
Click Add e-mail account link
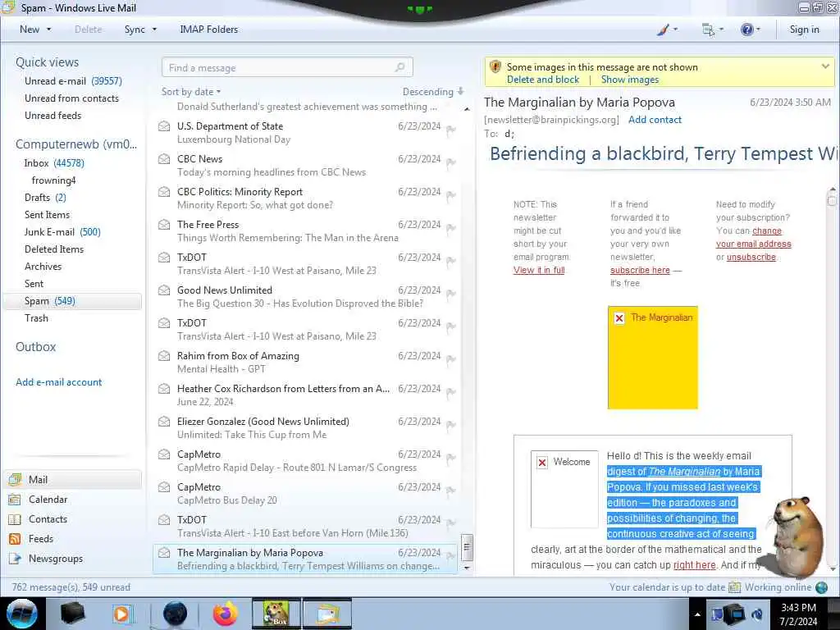click(x=59, y=382)
